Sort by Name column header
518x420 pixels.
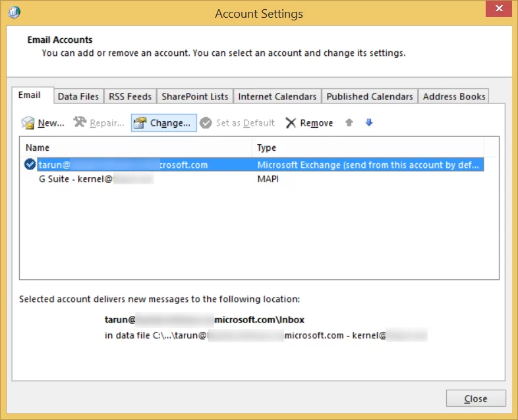coord(136,147)
